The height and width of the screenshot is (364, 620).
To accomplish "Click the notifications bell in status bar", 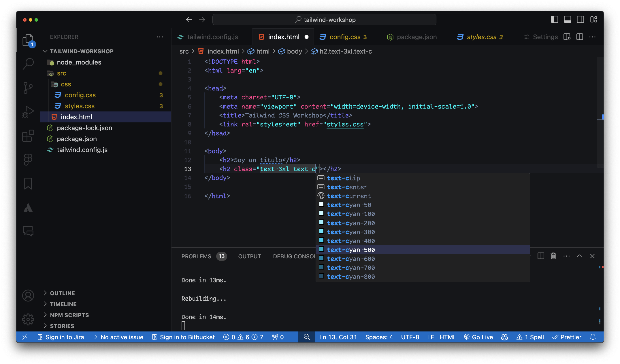I will coord(593,337).
